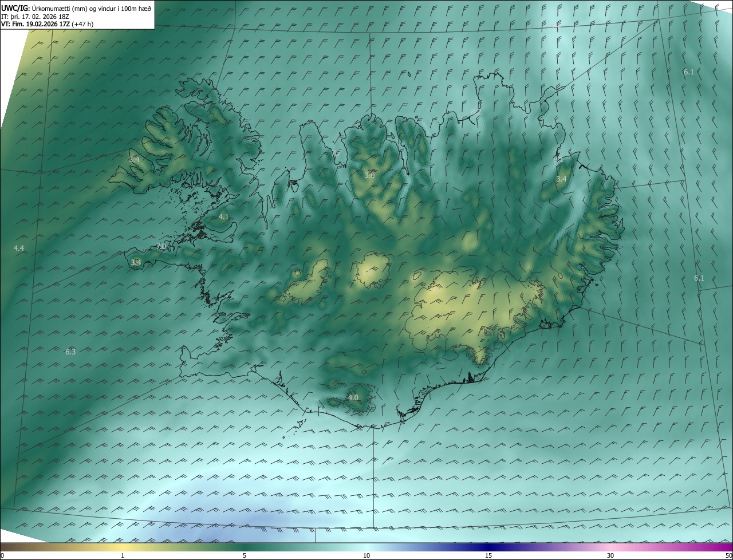This screenshot has width=733, height=560.
Task: Click the '3.0' value label on the map
Action: click(x=369, y=175)
